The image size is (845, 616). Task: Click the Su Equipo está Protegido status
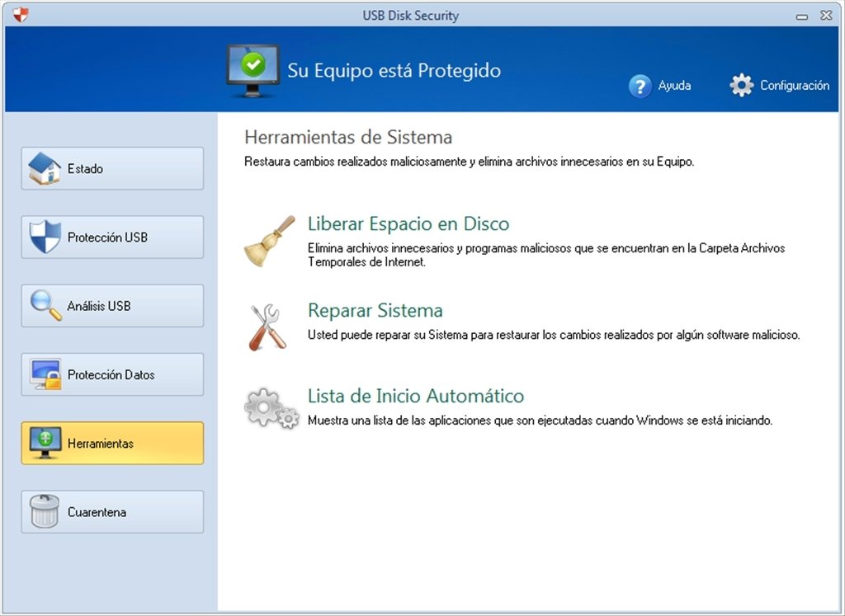click(x=394, y=71)
